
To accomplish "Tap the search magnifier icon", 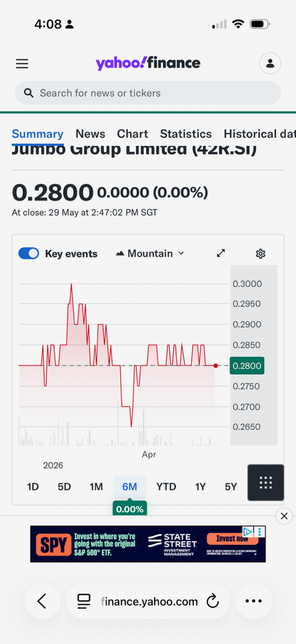I will 29,93.
